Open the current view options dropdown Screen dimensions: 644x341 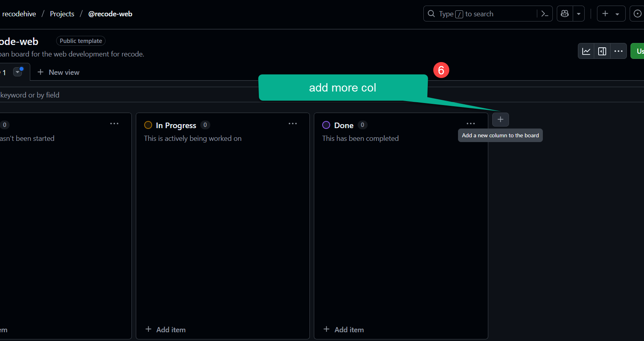click(x=18, y=72)
